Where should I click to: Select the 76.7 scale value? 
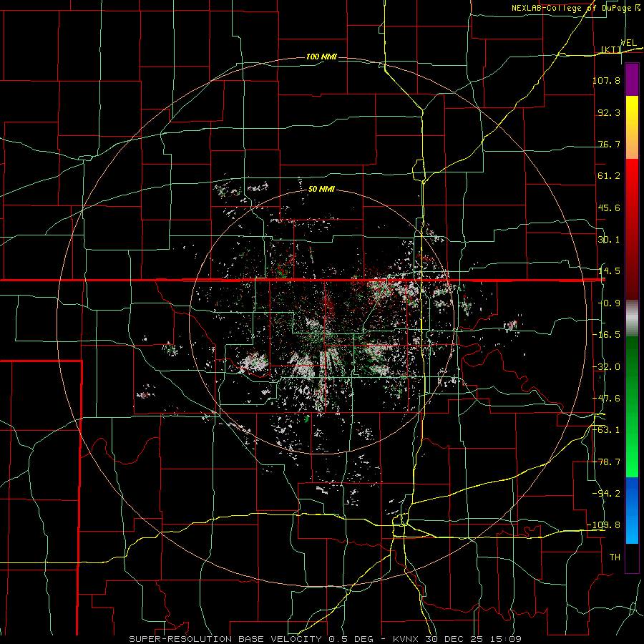[x=609, y=144]
